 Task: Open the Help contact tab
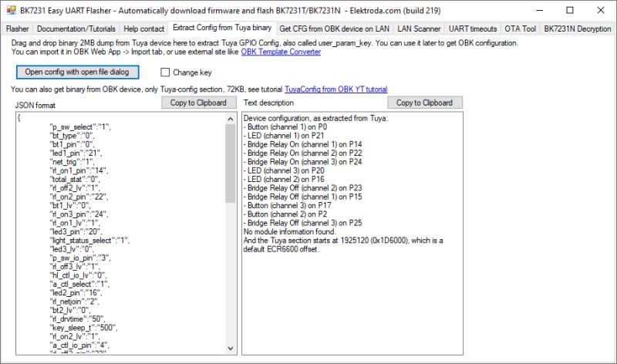143,29
